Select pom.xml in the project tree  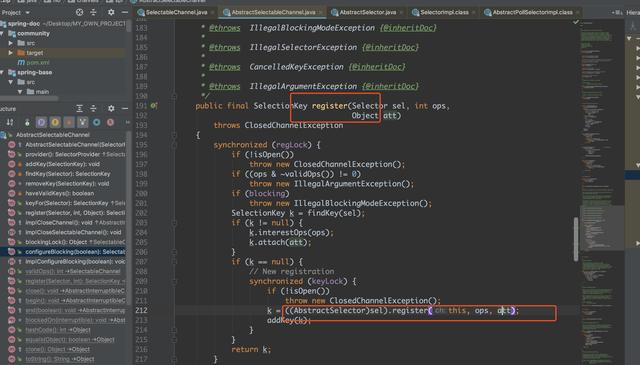tap(38, 62)
